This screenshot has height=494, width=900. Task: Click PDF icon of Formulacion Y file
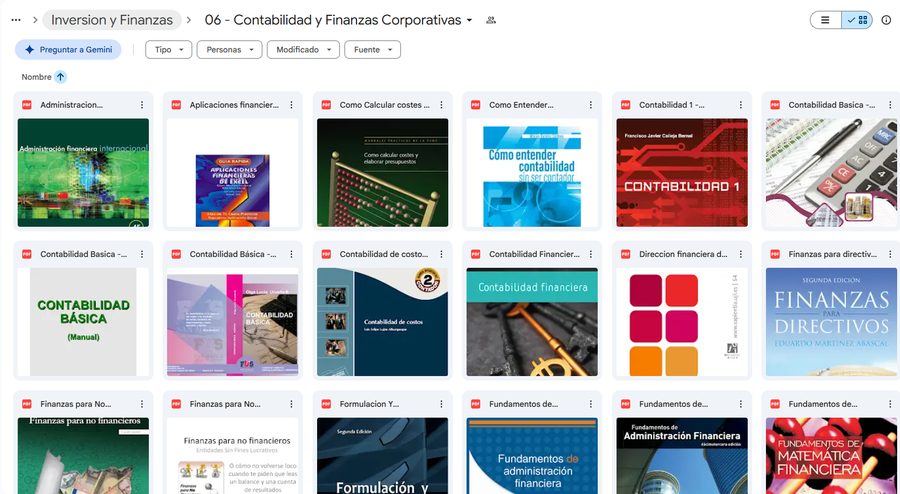point(326,404)
